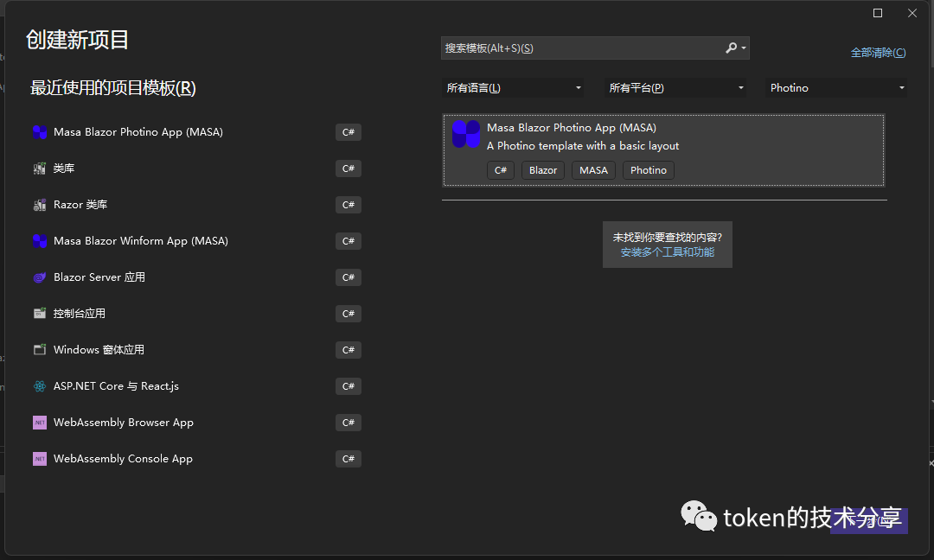Select the WebAssembly Browser App template
This screenshot has width=934, height=560.
point(196,423)
